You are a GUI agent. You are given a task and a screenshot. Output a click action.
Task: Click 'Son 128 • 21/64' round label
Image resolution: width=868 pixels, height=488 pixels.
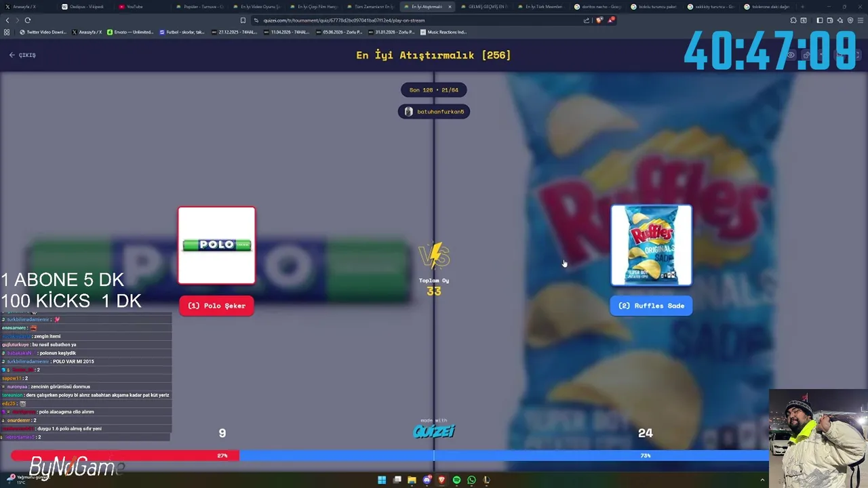click(x=434, y=89)
